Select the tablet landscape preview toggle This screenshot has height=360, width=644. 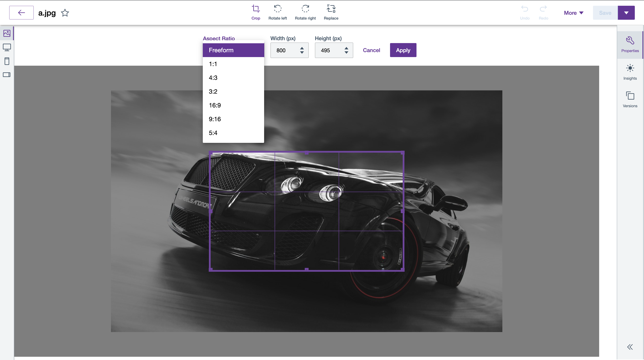click(7, 74)
